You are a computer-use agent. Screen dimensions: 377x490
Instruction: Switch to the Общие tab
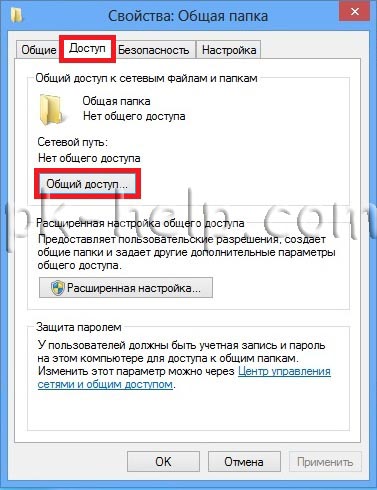pos(39,50)
